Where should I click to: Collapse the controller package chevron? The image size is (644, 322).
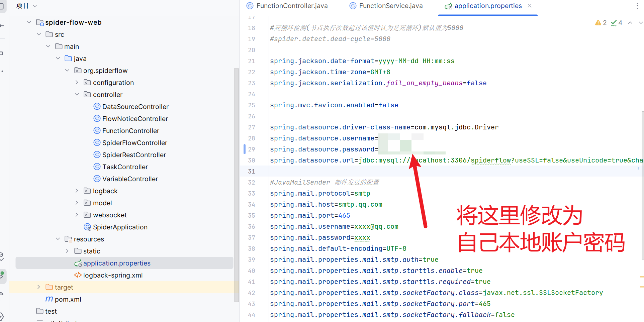[77, 95]
